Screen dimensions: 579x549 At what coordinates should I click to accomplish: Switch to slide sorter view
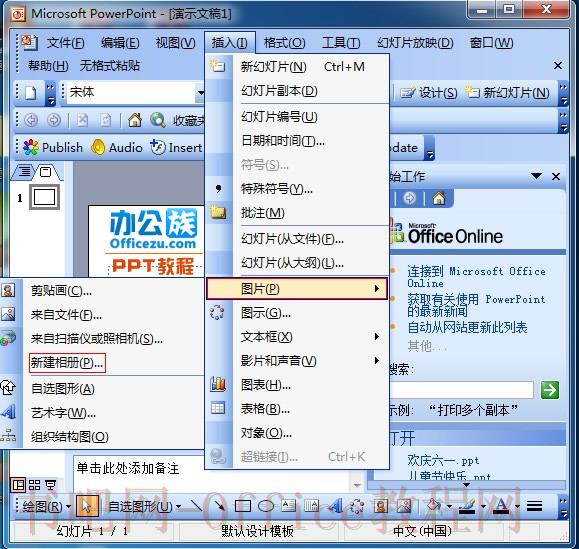point(34,485)
